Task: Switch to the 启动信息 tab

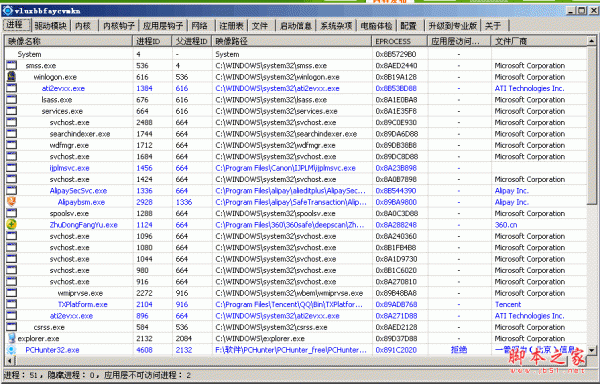Action: point(295,26)
